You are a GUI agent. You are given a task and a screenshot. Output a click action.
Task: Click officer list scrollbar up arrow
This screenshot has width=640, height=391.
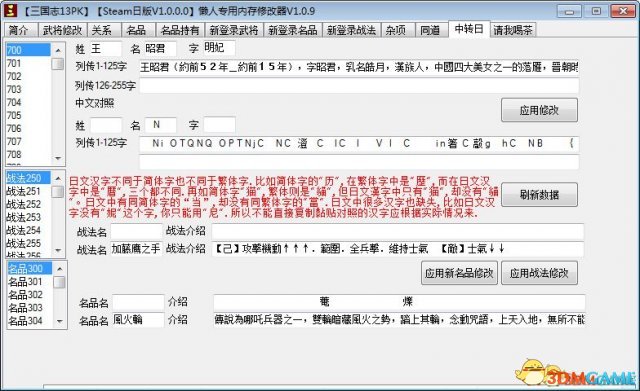click(58, 50)
